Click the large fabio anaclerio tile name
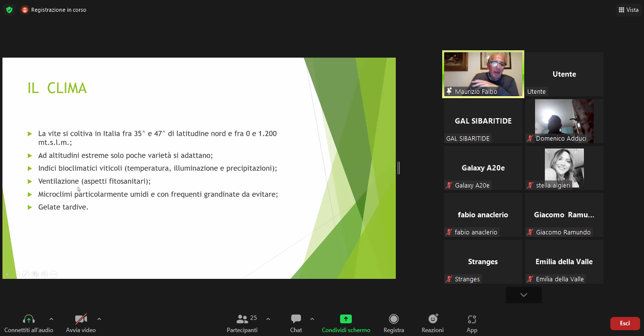Image resolution: width=644 pixels, height=336 pixels. point(483,215)
